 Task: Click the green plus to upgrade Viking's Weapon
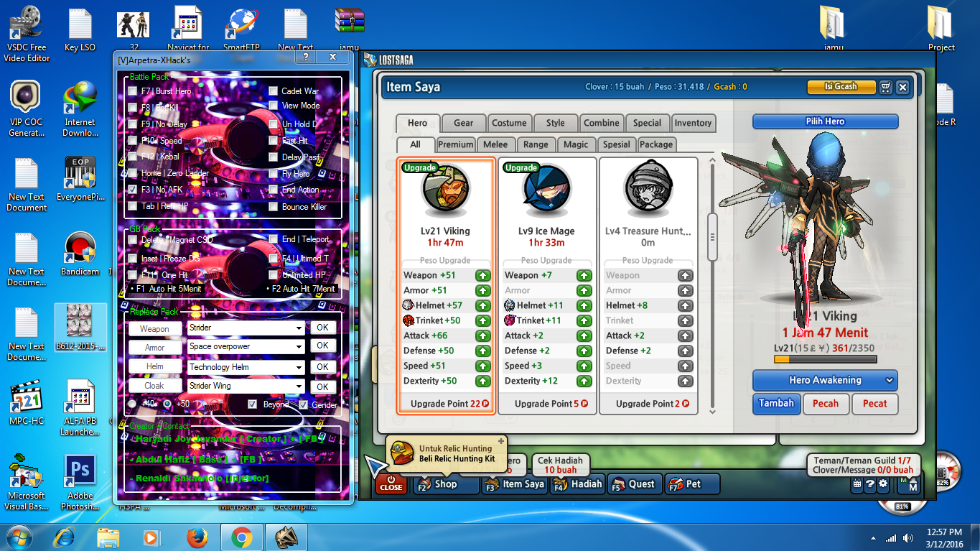(482, 275)
